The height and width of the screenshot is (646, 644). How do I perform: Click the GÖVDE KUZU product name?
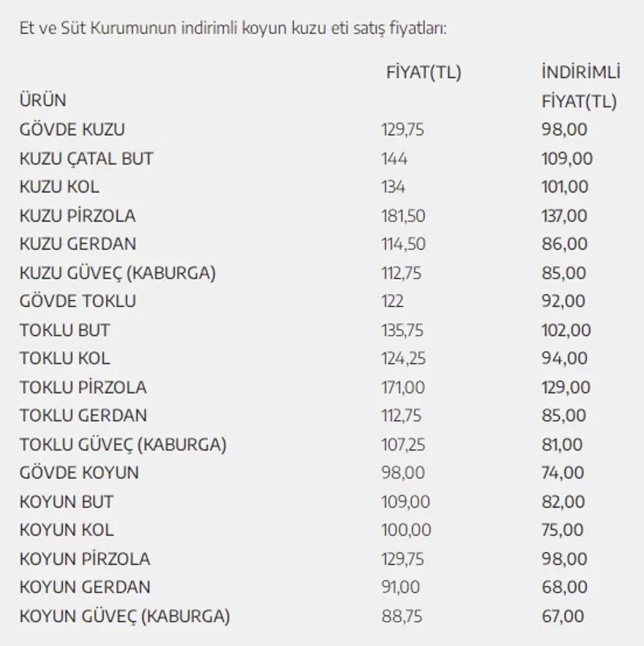click(72, 130)
